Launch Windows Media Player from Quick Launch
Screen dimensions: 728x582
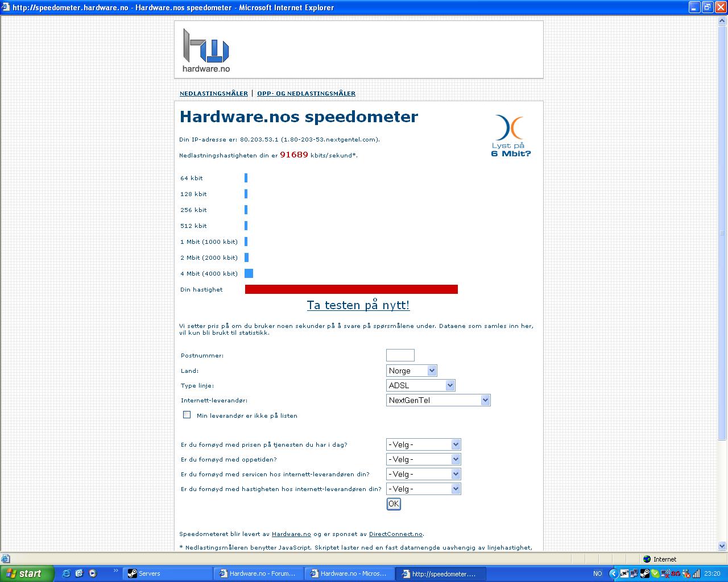(x=93, y=573)
